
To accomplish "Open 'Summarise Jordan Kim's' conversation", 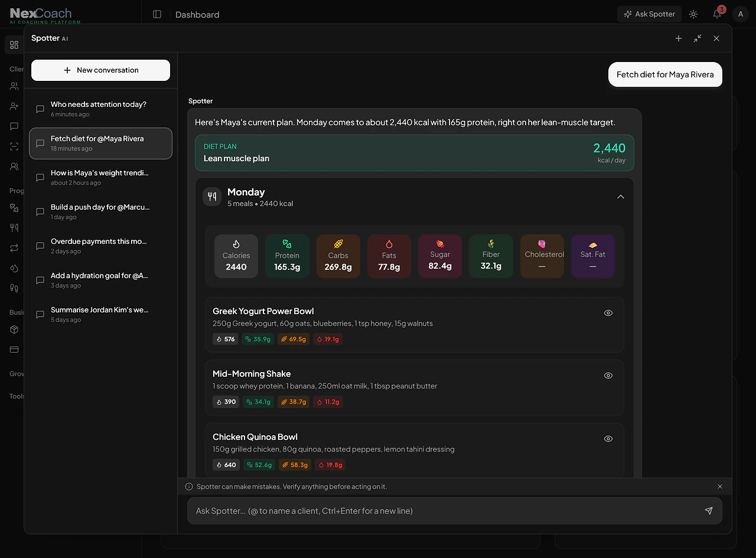I will pyautogui.click(x=100, y=315).
